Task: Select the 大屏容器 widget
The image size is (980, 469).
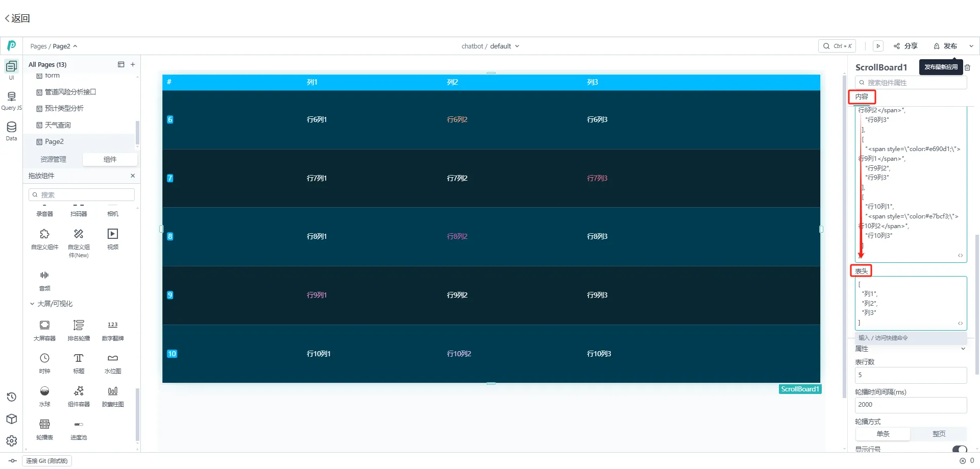Action: pos(45,331)
